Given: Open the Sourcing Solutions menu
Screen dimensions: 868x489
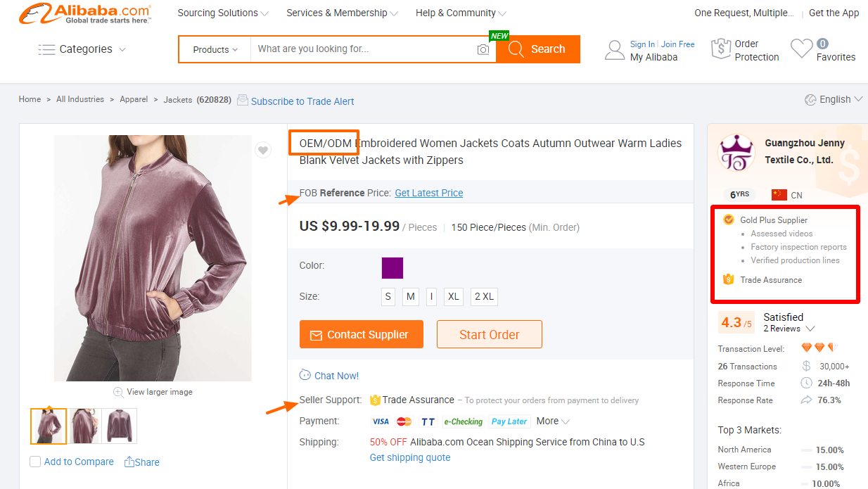Looking at the screenshot, I should click(218, 13).
